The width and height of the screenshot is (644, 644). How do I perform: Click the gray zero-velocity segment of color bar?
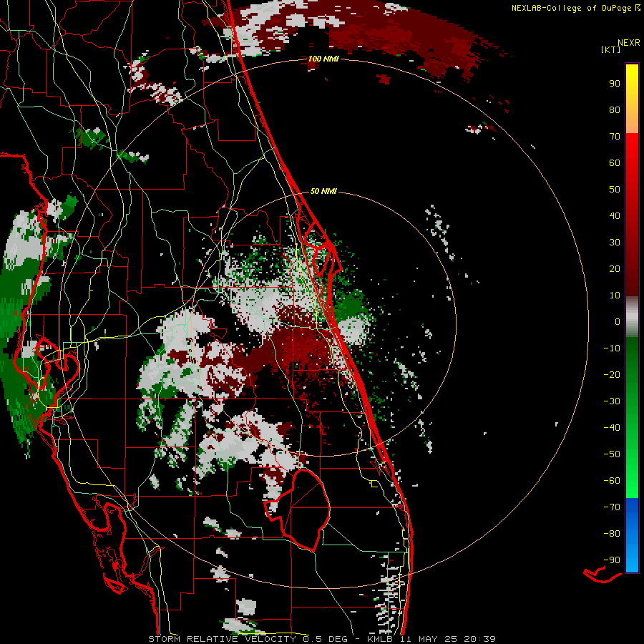click(x=632, y=317)
